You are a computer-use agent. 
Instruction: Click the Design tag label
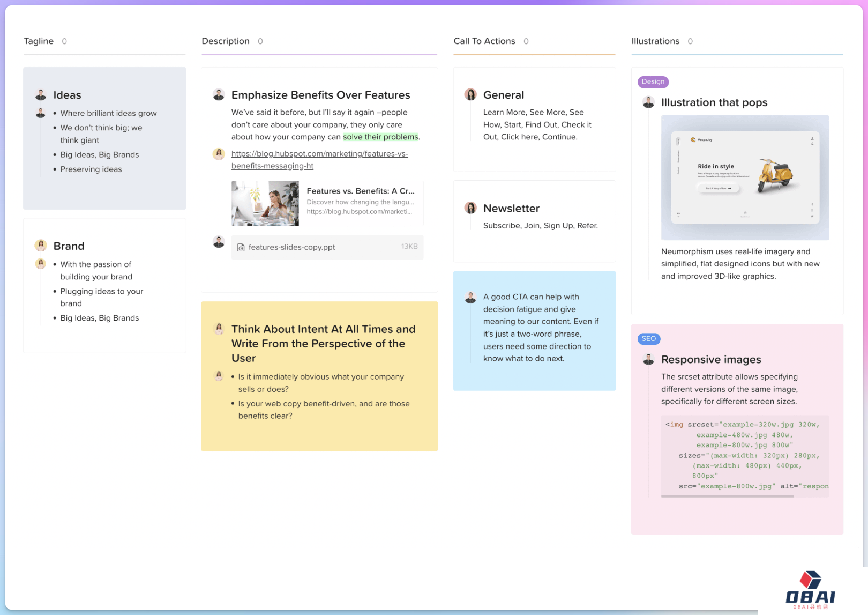(653, 82)
